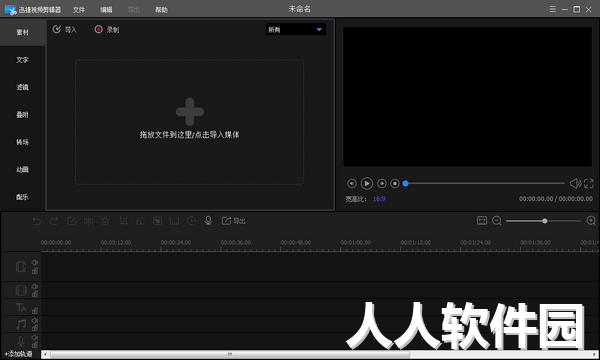
Task: Open the 帮助 menu
Action: click(161, 10)
